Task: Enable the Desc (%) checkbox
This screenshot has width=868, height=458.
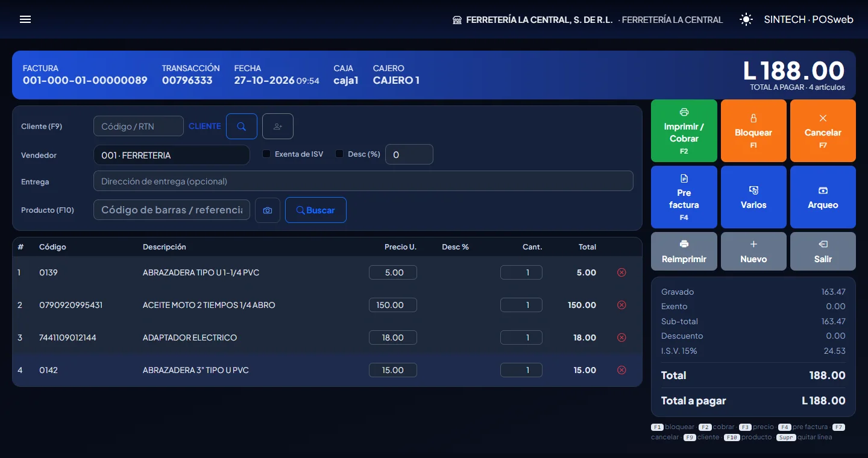Action: 339,154
